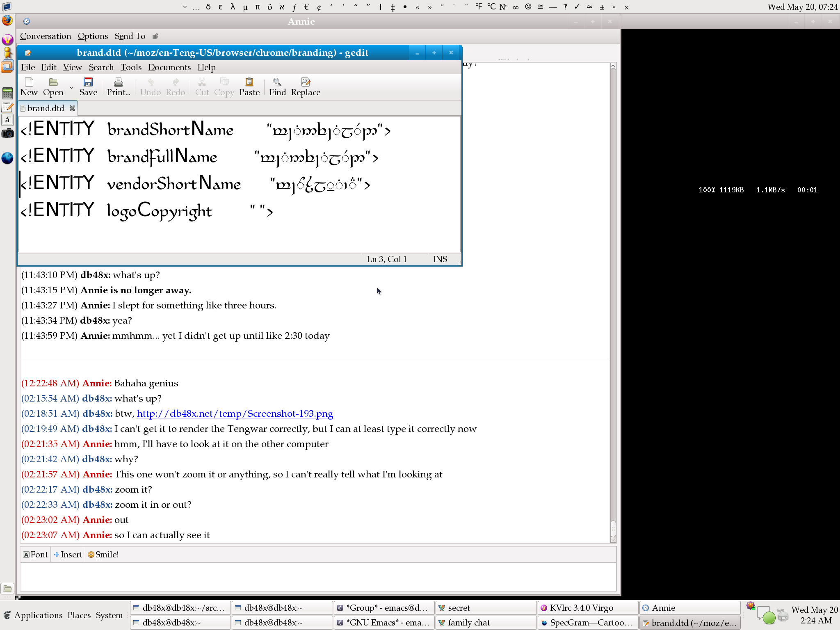Launch KVIrc from the left panel icon
840x630 pixels.
(7, 39)
